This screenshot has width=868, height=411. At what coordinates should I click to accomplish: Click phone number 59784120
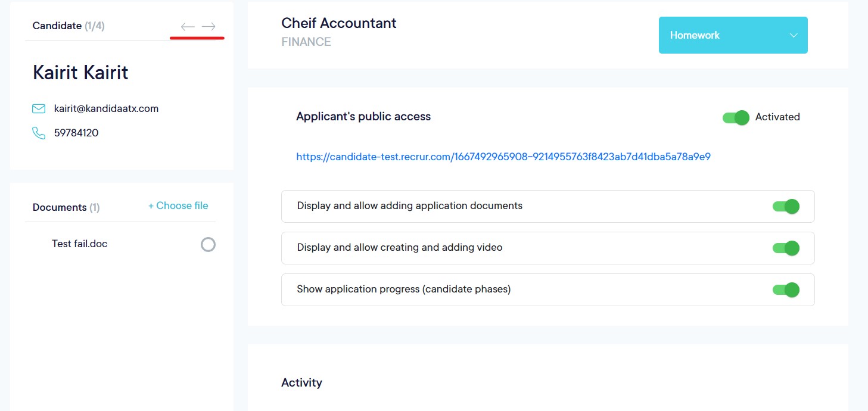(x=76, y=133)
